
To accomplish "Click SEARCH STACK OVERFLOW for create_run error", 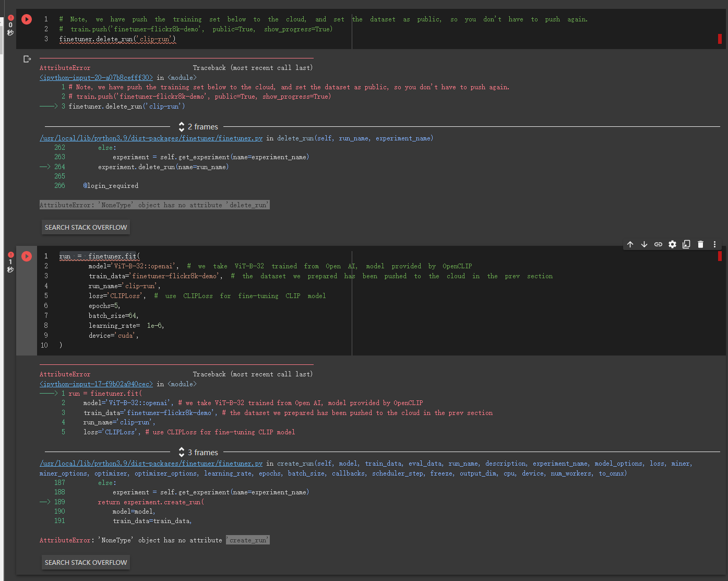I will tap(85, 562).
